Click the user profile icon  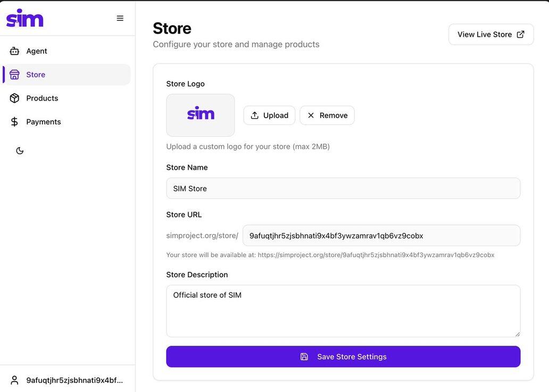tap(14, 380)
